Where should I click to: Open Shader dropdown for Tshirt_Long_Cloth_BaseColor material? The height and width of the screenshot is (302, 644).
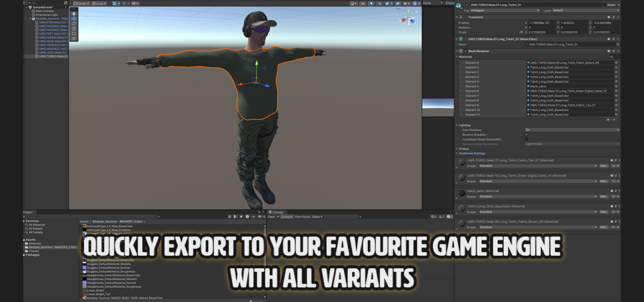coord(538,212)
